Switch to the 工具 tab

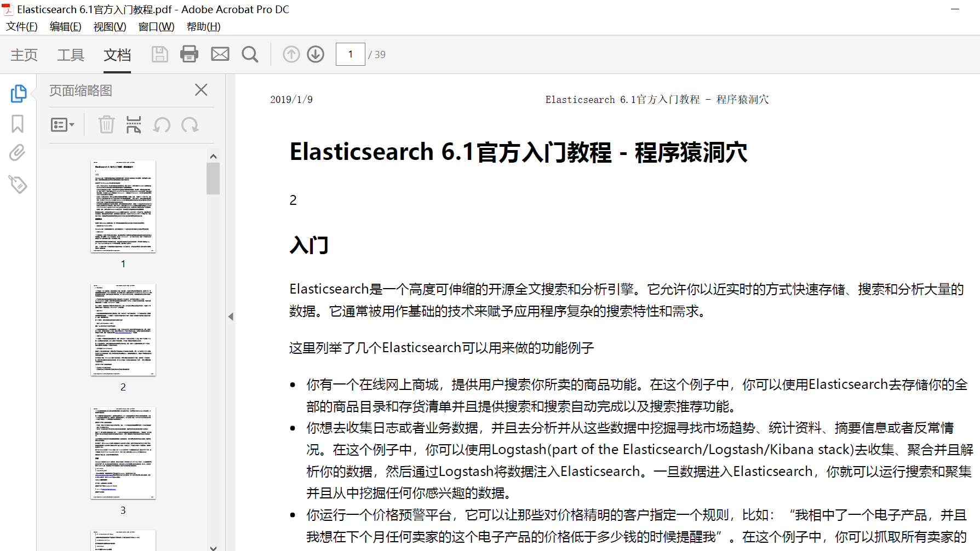pyautogui.click(x=71, y=55)
